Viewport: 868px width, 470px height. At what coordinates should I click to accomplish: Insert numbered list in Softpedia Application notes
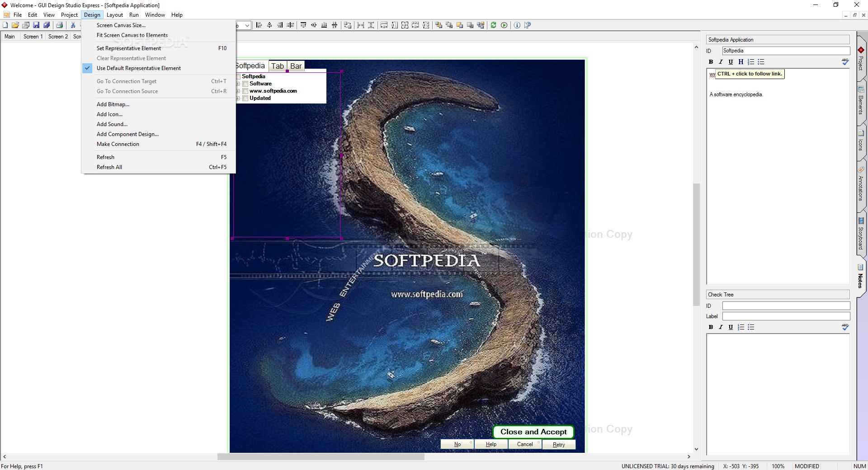[x=751, y=62]
